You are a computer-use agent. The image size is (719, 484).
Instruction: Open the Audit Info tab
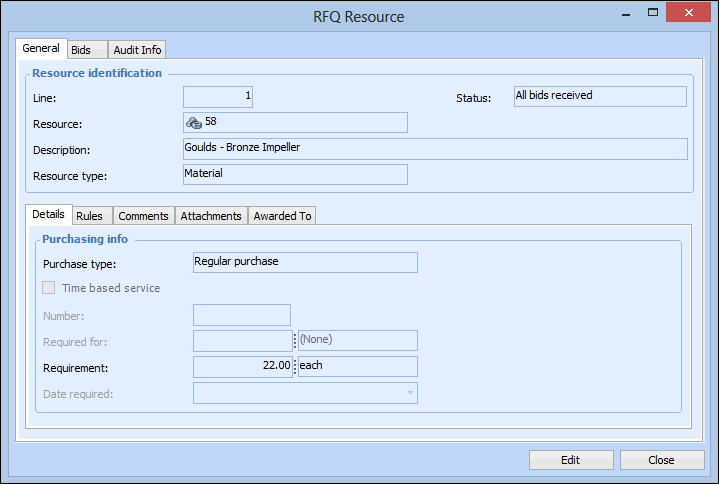point(137,50)
